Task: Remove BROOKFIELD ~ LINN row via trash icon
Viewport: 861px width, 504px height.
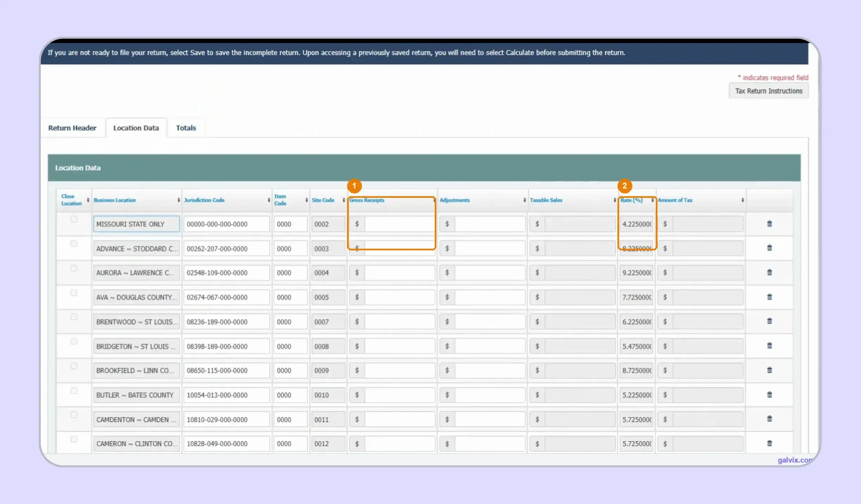Action: click(769, 370)
